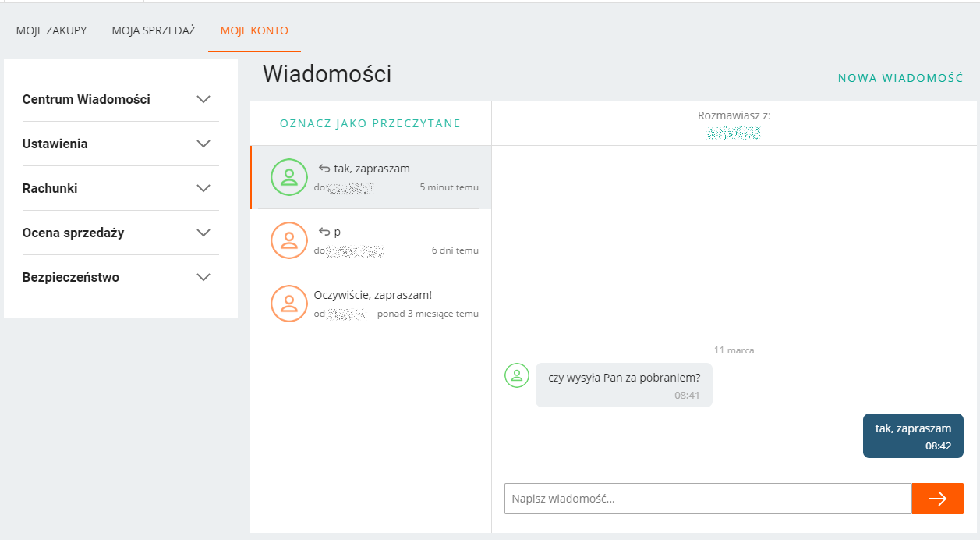This screenshot has height=540, width=980.
Task: Click reply arrow icon next to 'p'
Action: pyautogui.click(x=324, y=231)
